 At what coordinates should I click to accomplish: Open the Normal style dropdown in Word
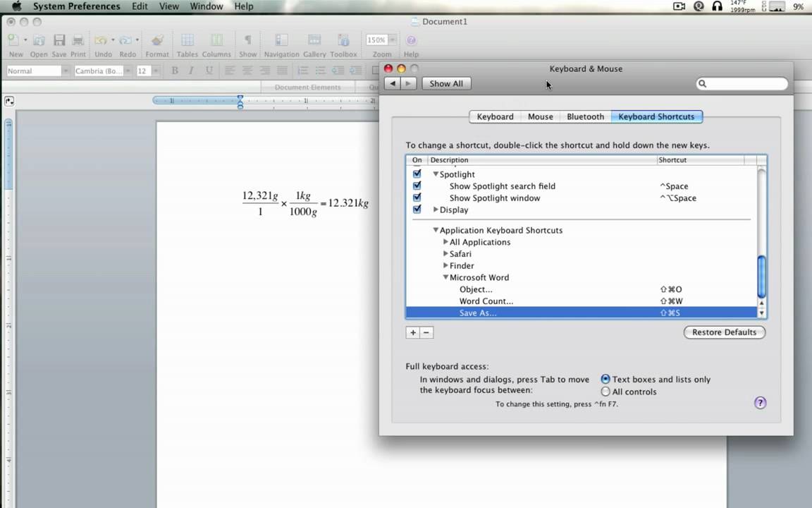click(66, 71)
